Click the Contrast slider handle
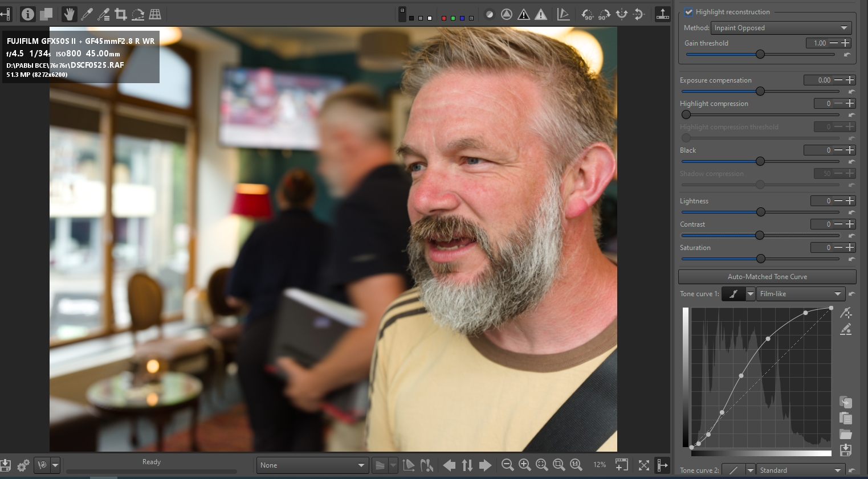 tap(760, 235)
